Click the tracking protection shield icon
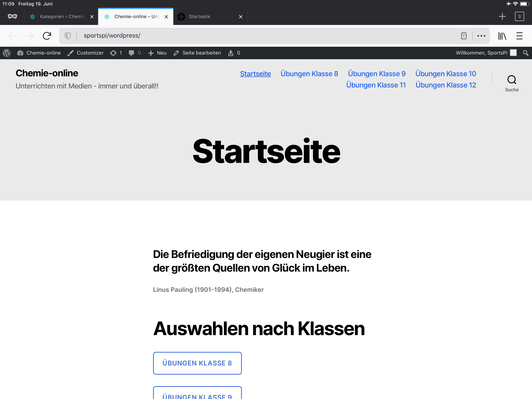 tap(68, 36)
